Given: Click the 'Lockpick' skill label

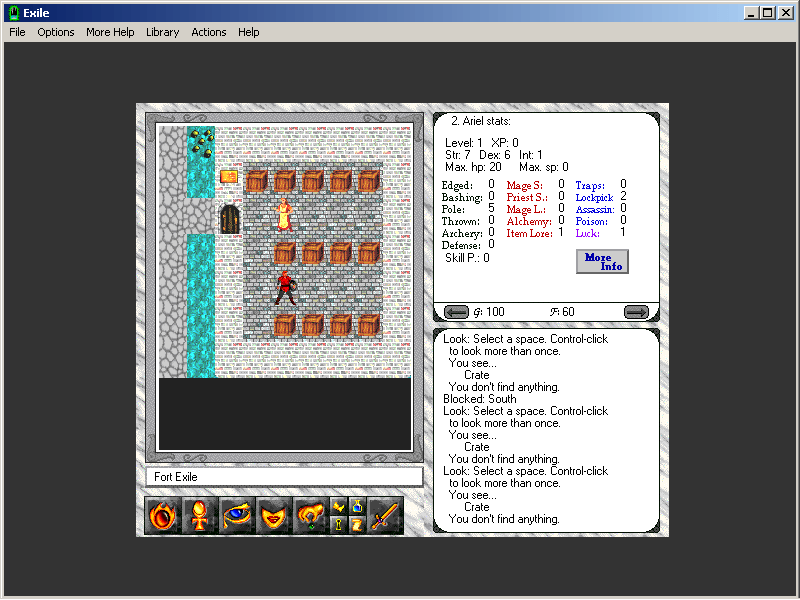Looking at the screenshot, I should coord(594,197).
